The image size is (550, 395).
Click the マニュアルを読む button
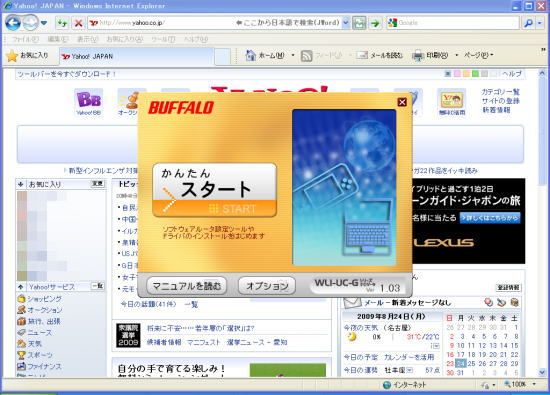tap(187, 286)
